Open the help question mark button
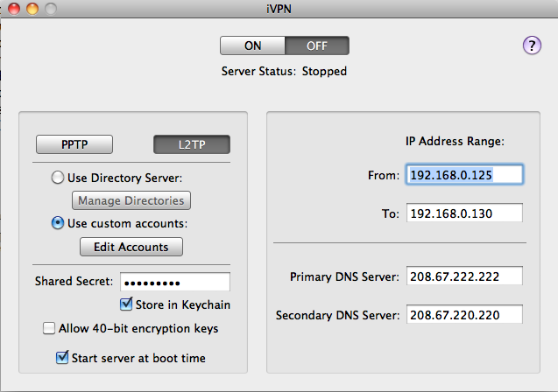Viewport: 558px width, 392px height. pyautogui.click(x=532, y=45)
